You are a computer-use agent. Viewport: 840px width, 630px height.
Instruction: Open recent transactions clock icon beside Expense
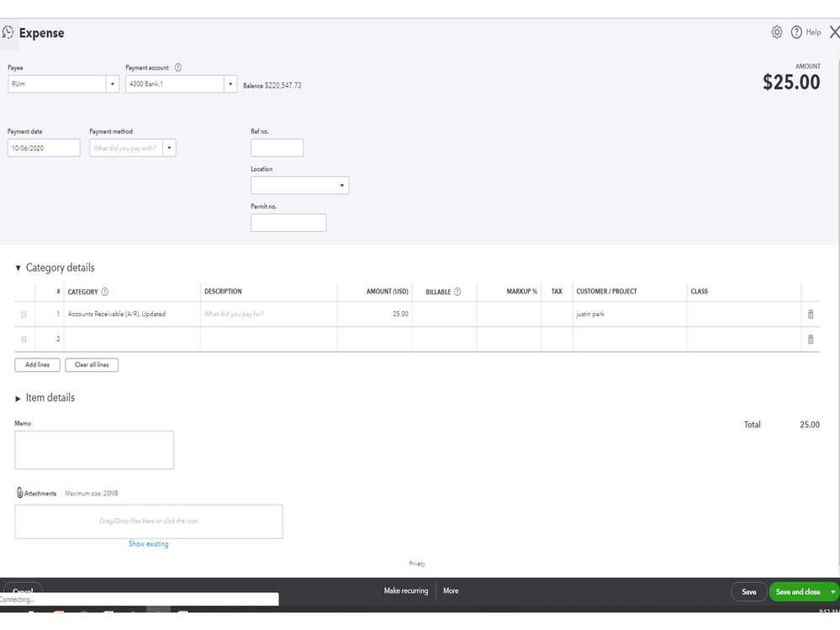8,33
